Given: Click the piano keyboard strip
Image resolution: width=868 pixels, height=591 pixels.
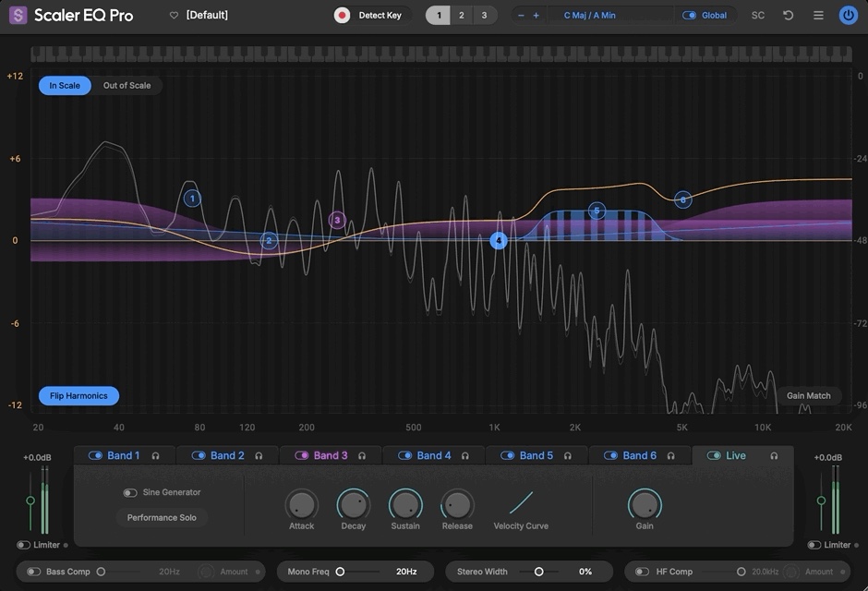Looking at the screenshot, I should click(x=441, y=54).
